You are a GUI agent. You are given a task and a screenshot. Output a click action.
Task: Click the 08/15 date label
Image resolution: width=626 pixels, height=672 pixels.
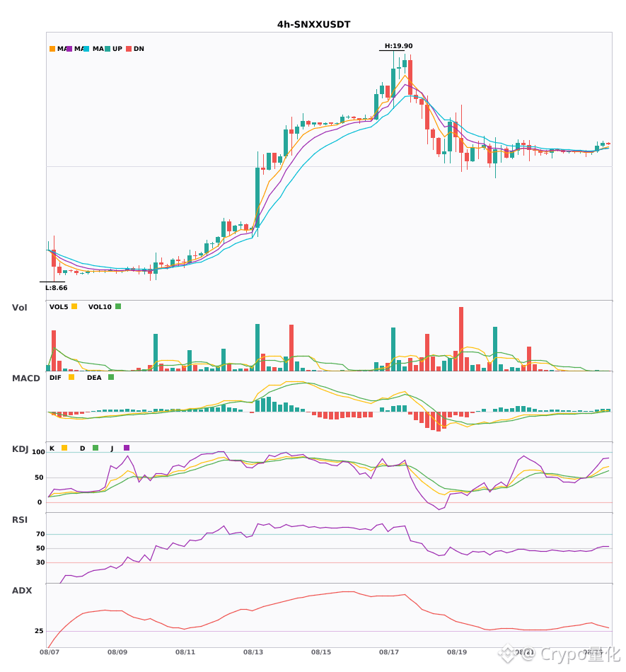pyautogui.click(x=321, y=652)
